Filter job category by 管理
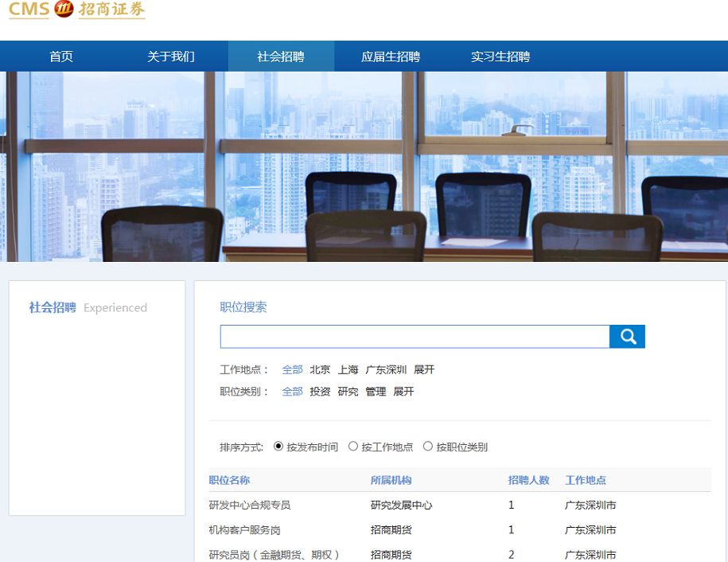The image size is (728, 562). coord(376,392)
